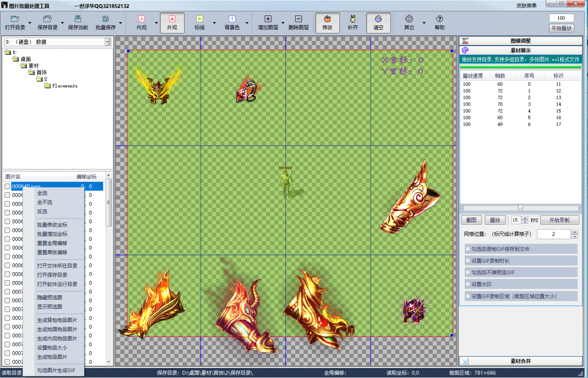This screenshot has width=588, height=378.
Task: Enable 勾选后录制GIF保存到文件 checkbox
Action: (468, 249)
